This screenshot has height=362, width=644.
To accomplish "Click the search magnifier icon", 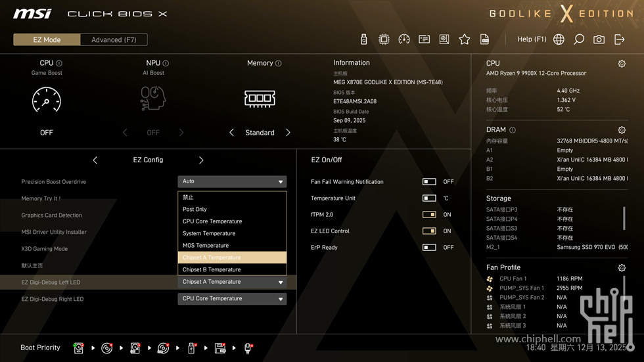I will (x=579, y=39).
